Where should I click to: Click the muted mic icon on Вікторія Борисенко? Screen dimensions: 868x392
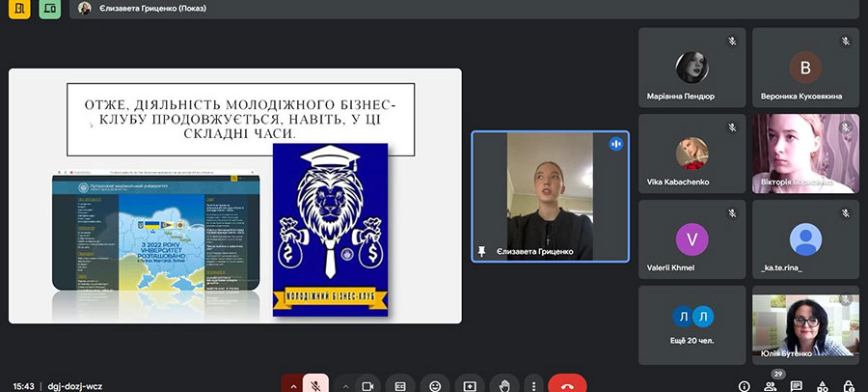tap(845, 127)
